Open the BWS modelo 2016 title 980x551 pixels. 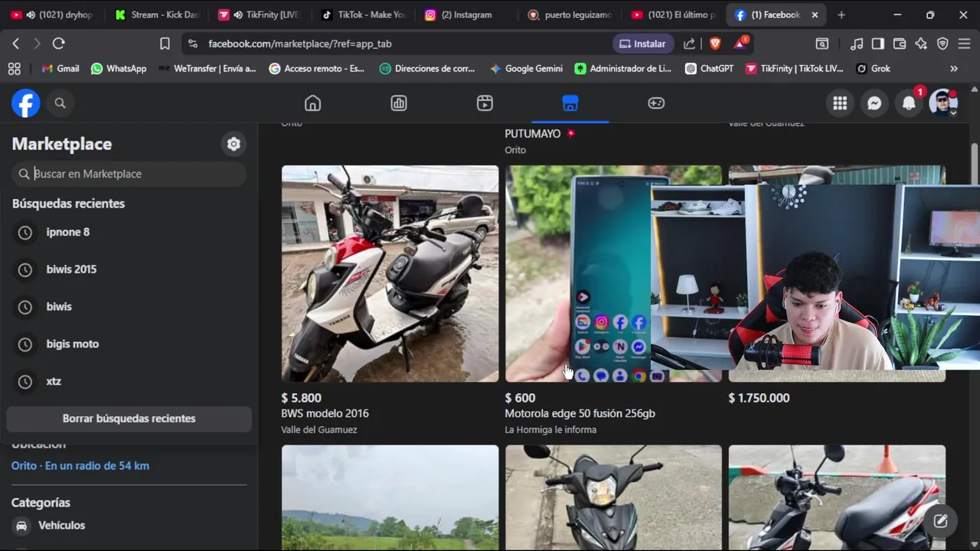click(325, 413)
